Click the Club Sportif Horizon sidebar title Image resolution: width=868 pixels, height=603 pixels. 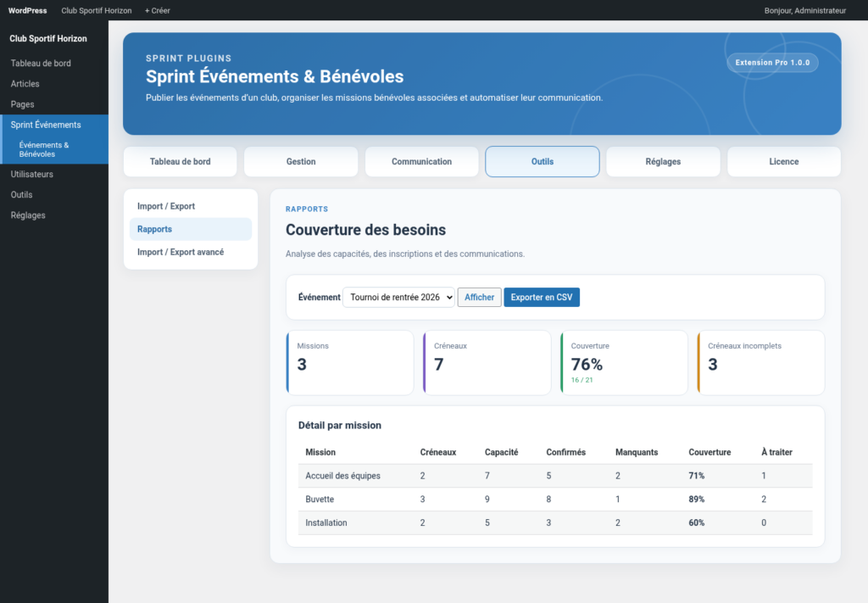48,39
